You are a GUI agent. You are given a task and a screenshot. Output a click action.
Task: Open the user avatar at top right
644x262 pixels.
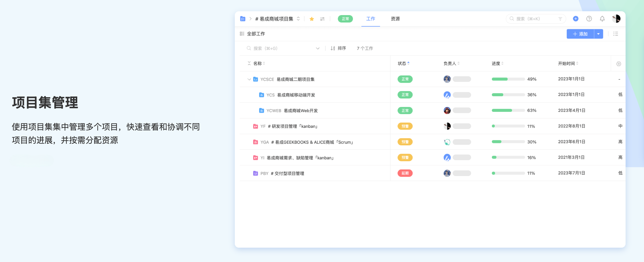click(x=616, y=19)
